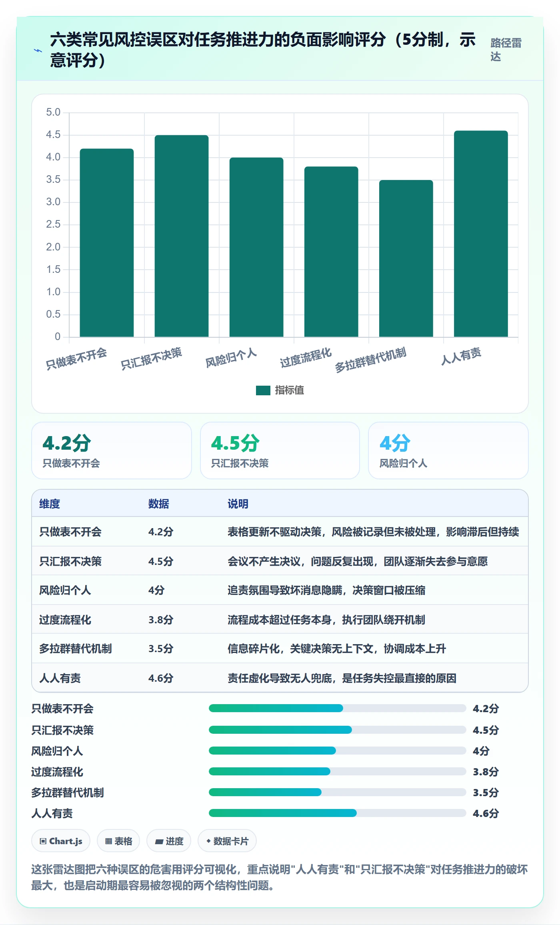Click the 多拉群替代机制 bar in chart
This screenshot has width=560, height=925.
[406, 258]
